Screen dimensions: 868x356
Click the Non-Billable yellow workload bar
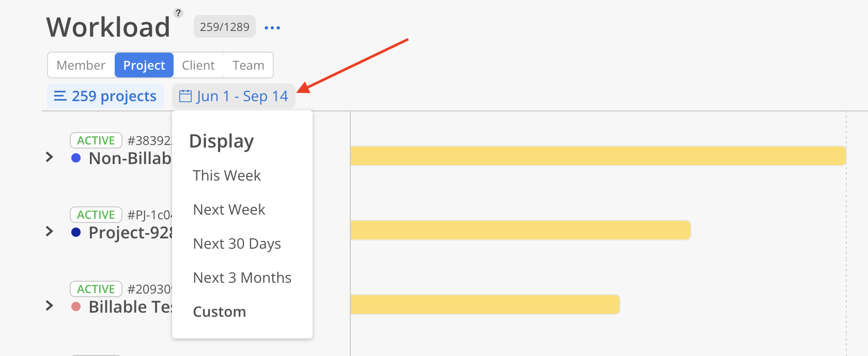point(598,155)
